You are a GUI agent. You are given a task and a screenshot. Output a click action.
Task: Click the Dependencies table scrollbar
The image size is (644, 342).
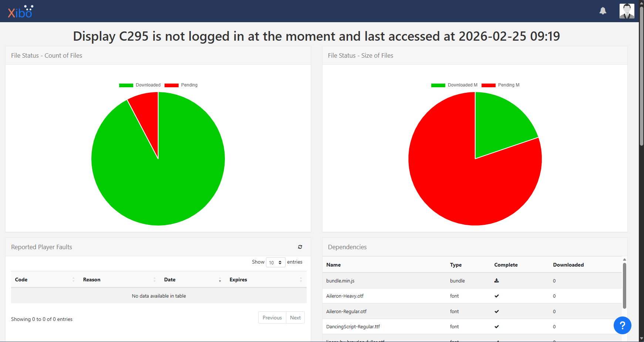(624, 285)
